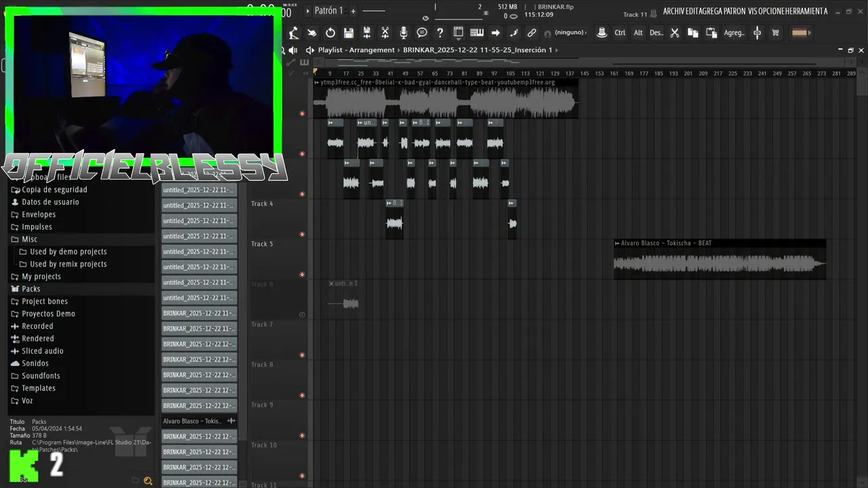
Task: Open the (ninguno) snap dropdown
Action: (570, 33)
